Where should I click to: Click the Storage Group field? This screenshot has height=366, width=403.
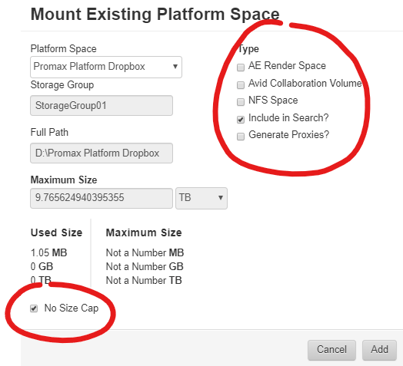[x=101, y=106]
